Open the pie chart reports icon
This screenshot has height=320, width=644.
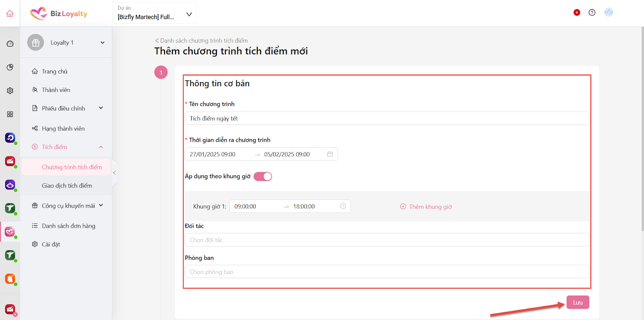(10, 67)
